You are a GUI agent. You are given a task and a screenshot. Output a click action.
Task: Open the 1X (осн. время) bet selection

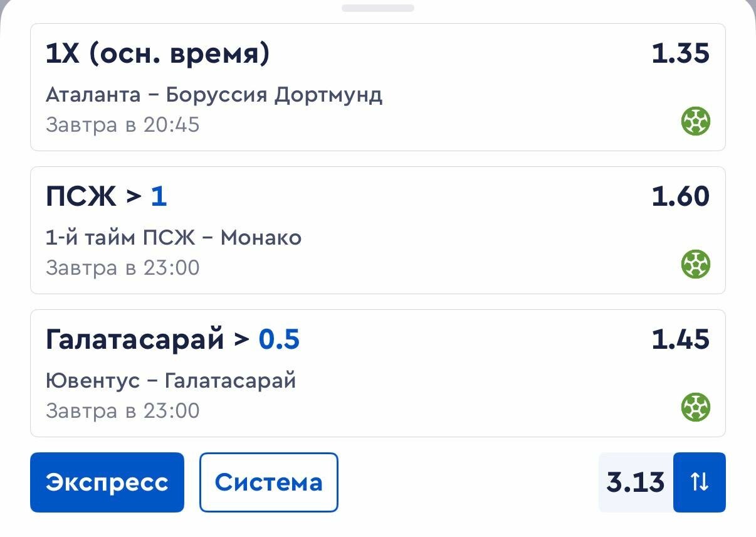[x=157, y=54]
